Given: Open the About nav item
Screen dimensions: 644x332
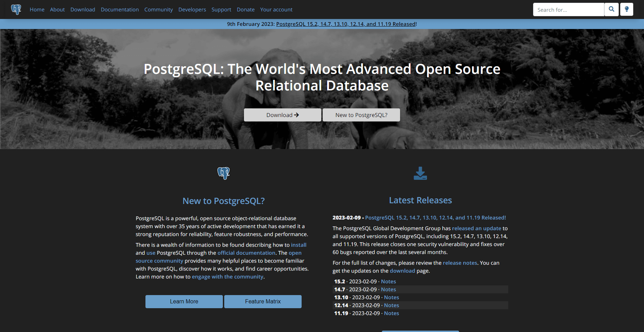Looking at the screenshot, I should [57, 10].
